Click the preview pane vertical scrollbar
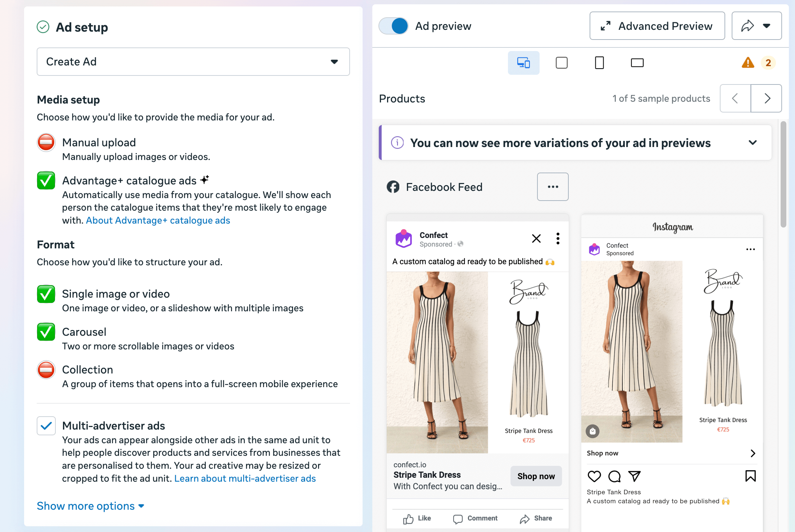The width and height of the screenshot is (795, 532). [783, 174]
